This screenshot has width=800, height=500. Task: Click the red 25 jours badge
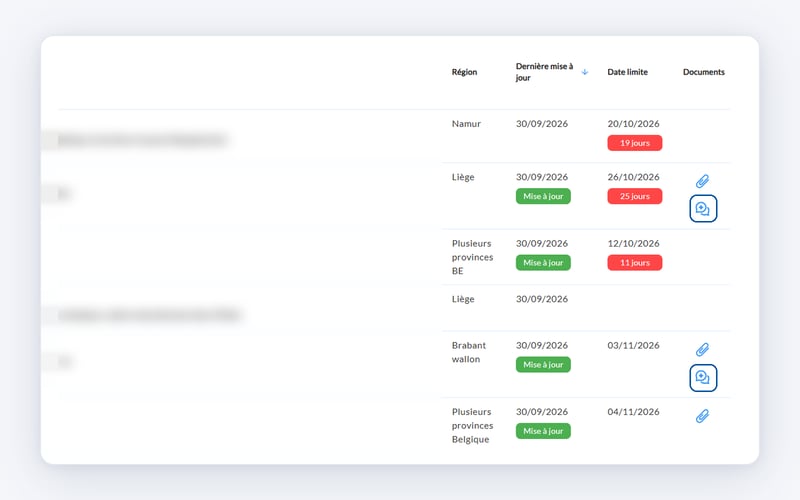point(635,196)
